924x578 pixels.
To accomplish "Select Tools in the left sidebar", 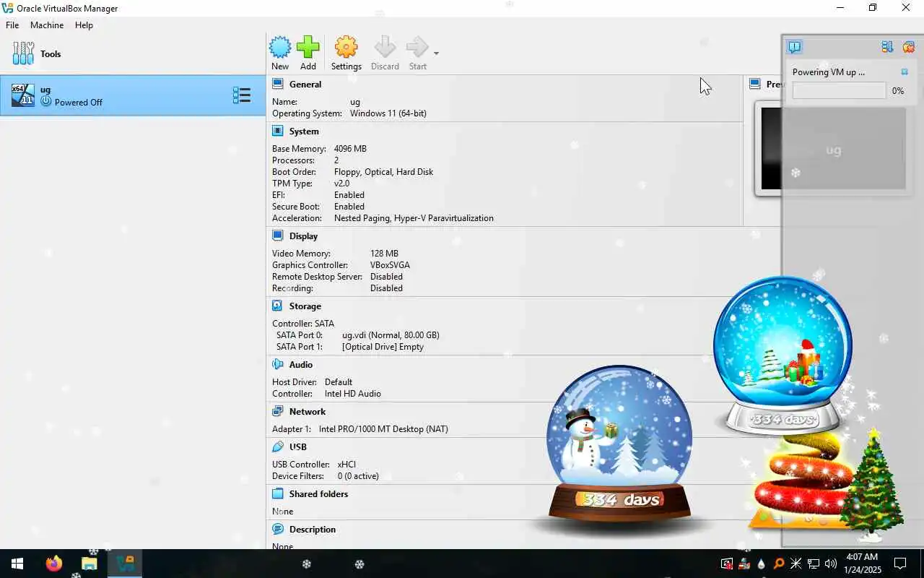I will point(133,54).
